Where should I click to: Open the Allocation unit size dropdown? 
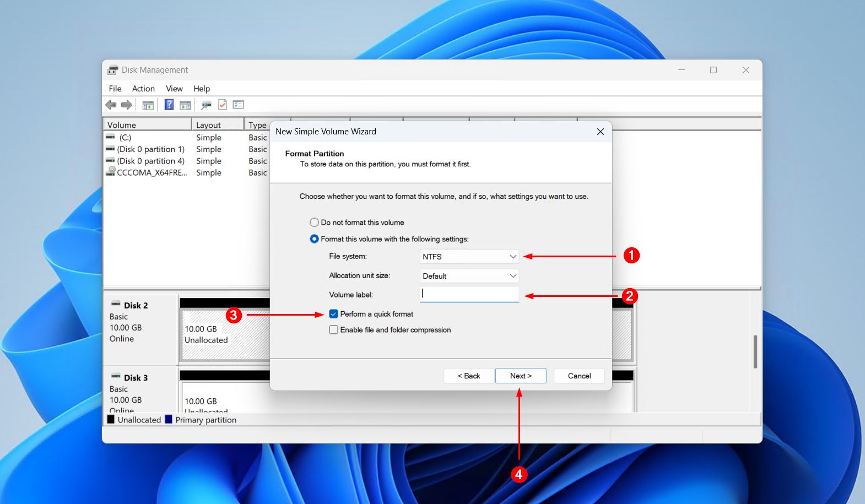tap(469, 276)
